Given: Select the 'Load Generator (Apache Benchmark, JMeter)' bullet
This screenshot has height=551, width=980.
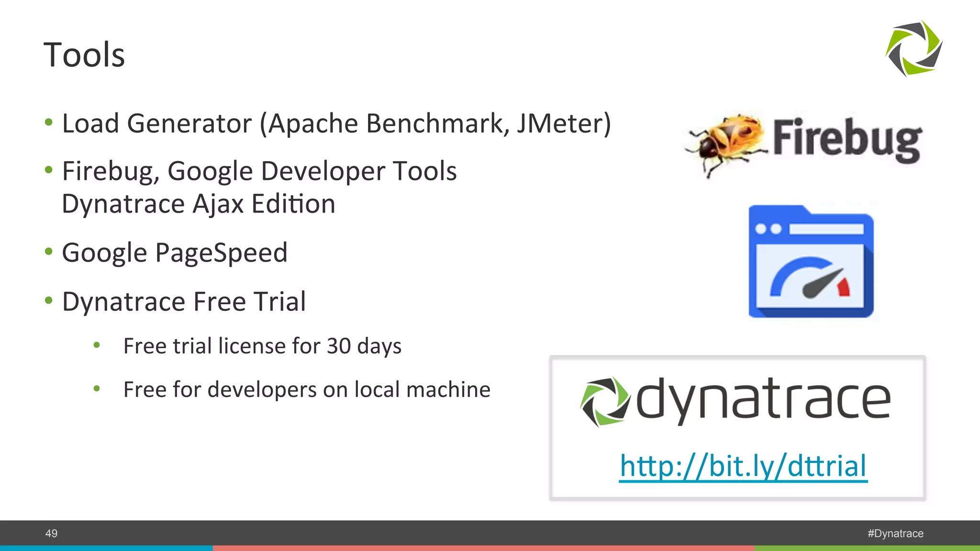Looking at the screenshot, I should [x=336, y=123].
